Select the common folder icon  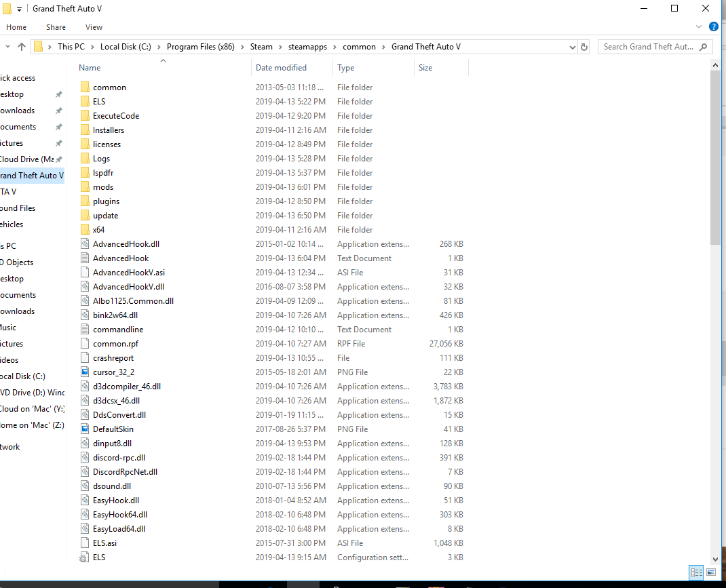pos(85,87)
